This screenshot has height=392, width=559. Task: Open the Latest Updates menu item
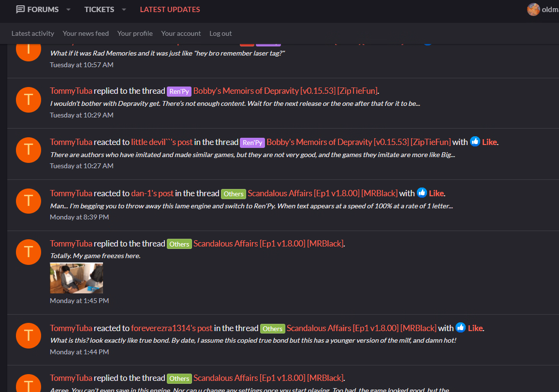click(170, 10)
